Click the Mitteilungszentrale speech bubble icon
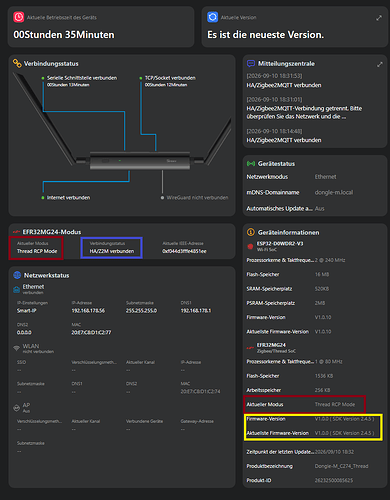Viewport: 390px width, 500px height. (x=251, y=63)
